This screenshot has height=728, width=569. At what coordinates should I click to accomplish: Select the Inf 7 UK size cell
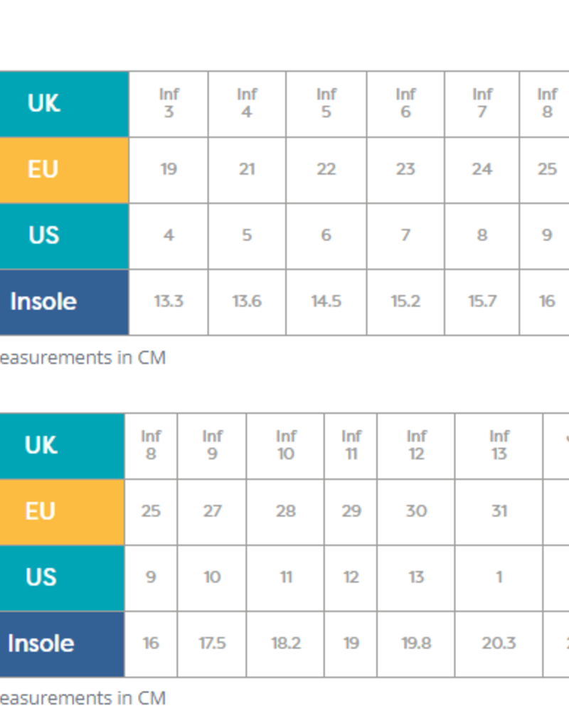pyautogui.click(x=482, y=103)
